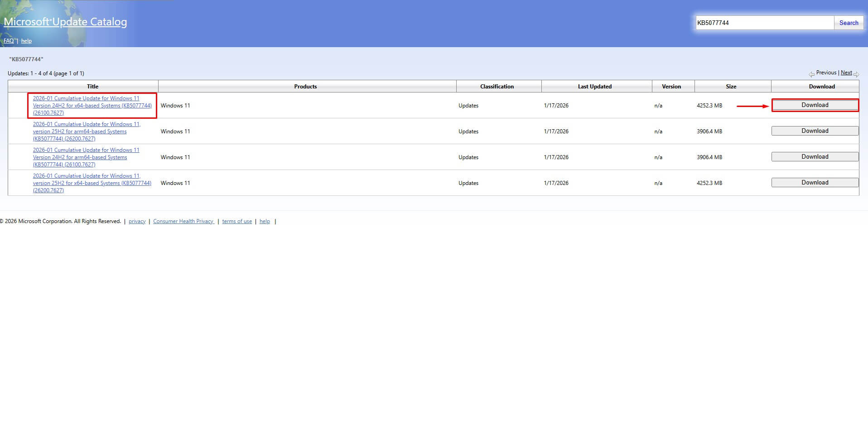The image size is (868, 423).
Task: Click the Previous page arrow icon
Action: (811, 74)
